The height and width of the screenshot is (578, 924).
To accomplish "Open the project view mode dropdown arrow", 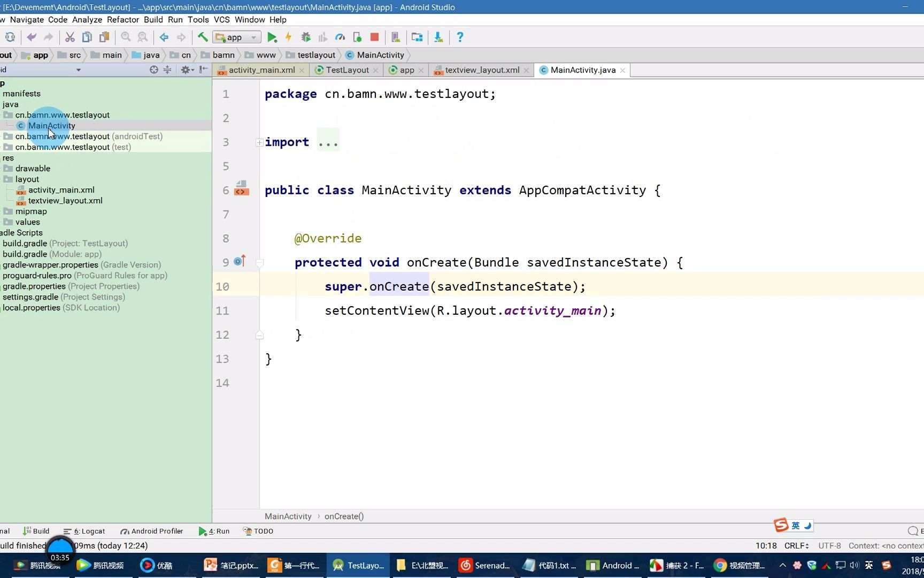I will 79,70.
